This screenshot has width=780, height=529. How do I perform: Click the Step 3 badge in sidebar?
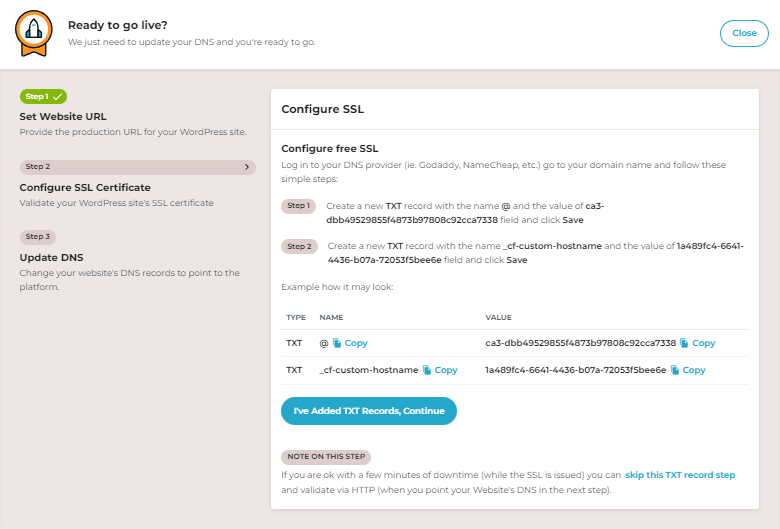(x=37, y=237)
